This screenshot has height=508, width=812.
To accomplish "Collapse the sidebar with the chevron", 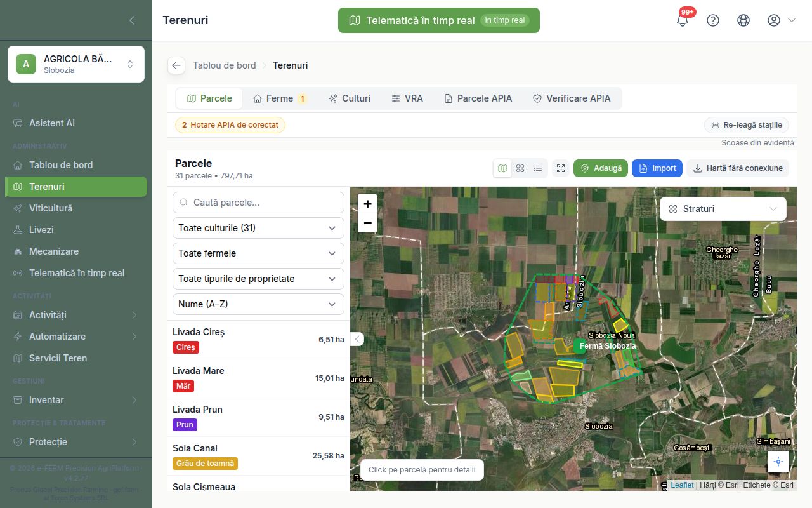I will click(x=132, y=20).
